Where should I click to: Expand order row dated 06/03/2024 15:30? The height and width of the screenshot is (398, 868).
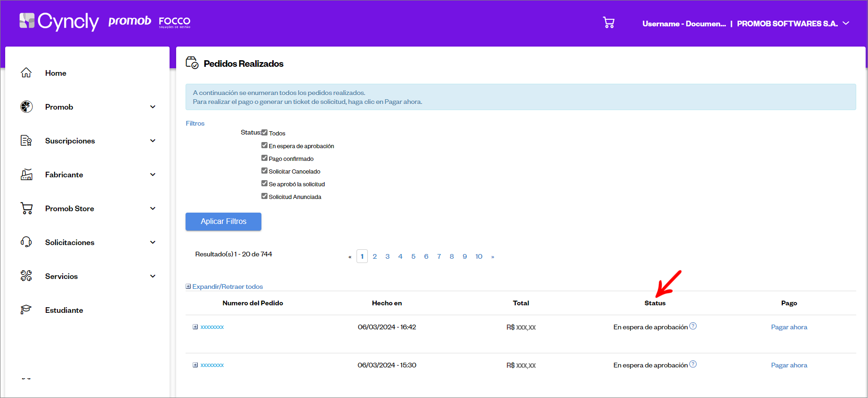195,365
